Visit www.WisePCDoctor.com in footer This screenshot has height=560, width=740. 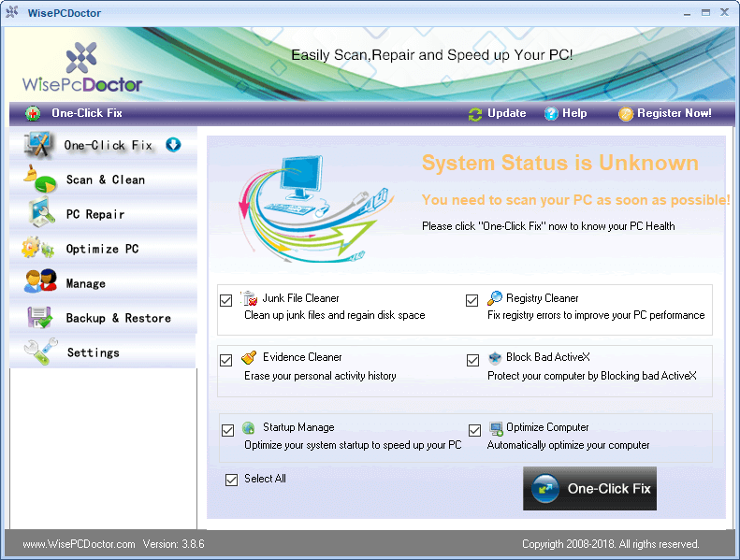[79, 544]
